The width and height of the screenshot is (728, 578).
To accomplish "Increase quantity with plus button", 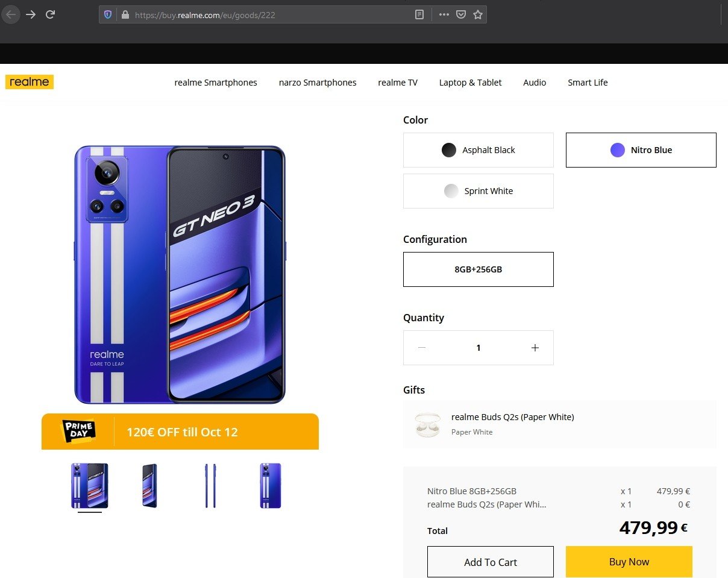I will (x=535, y=348).
